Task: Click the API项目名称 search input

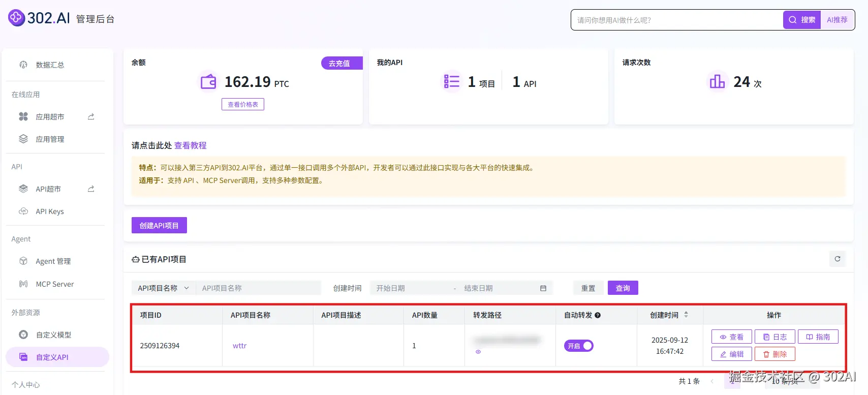Action: coord(259,288)
